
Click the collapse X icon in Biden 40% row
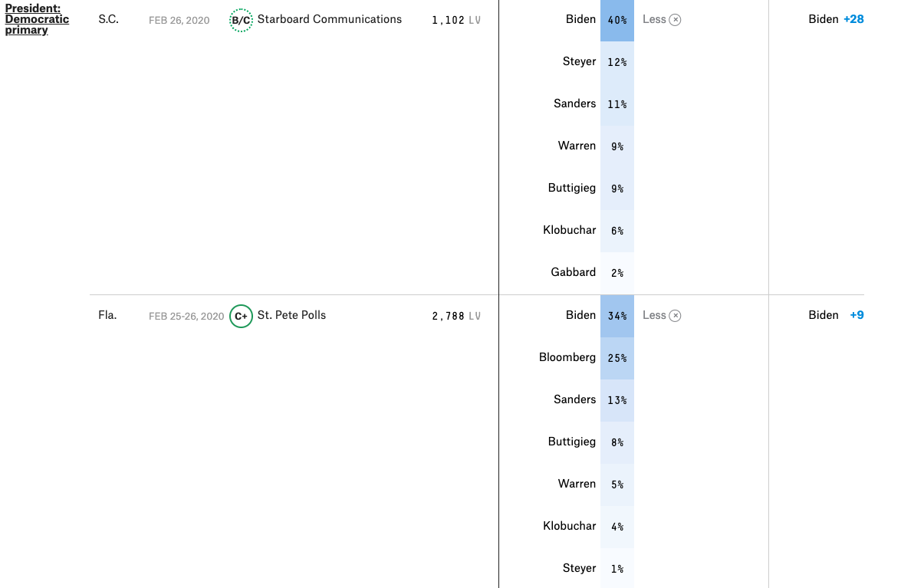(675, 20)
